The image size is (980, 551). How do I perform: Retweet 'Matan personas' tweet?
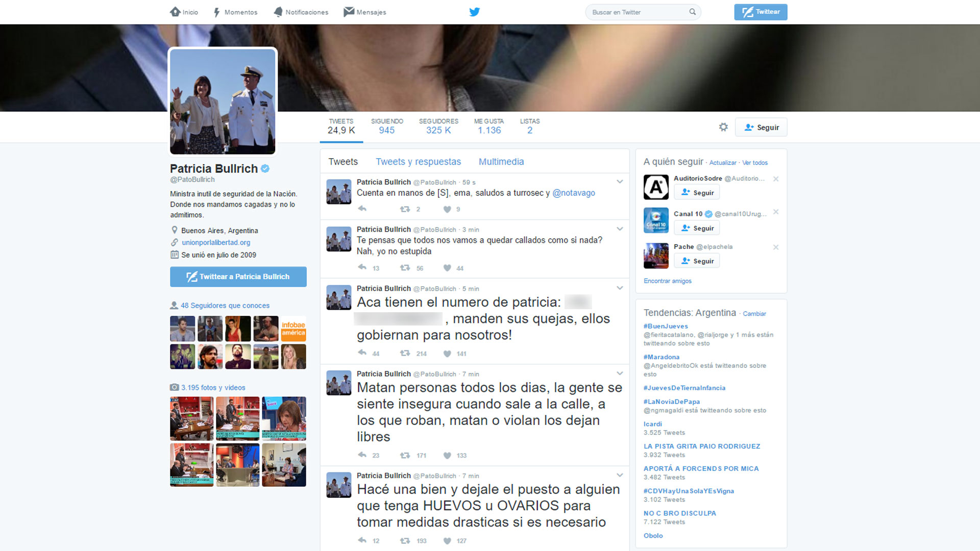pos(405,455)
